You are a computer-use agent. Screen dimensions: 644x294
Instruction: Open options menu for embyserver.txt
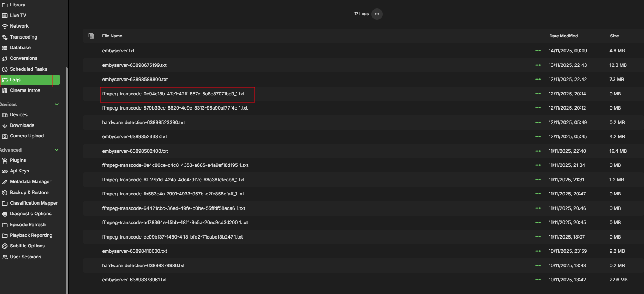pyautogui.click(x=538, y=51)
